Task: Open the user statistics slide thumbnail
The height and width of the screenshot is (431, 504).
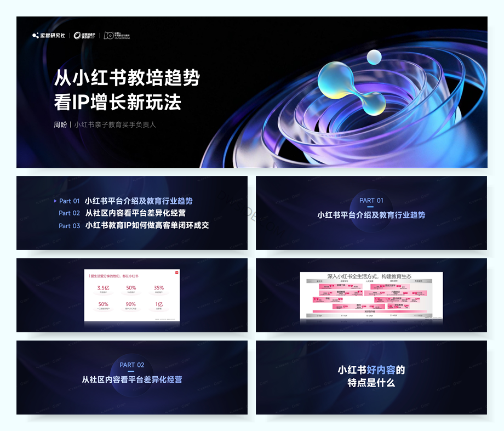Action: pos(131,295)
